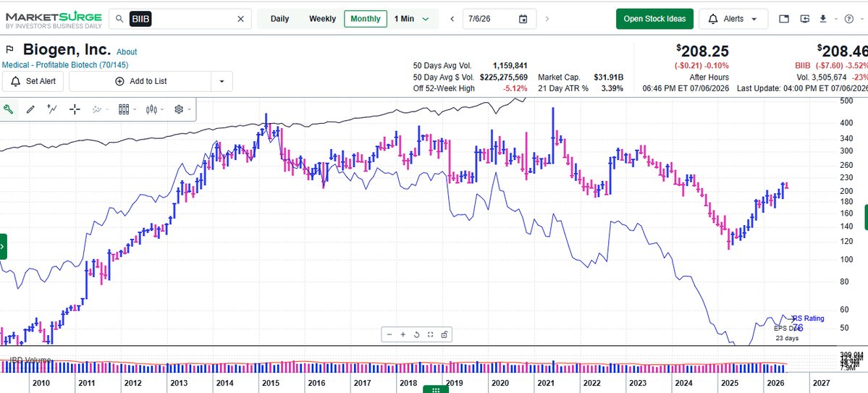
Task: Select the pencil drawing tool
Action: pyautogui.click(x=30, y=109)
